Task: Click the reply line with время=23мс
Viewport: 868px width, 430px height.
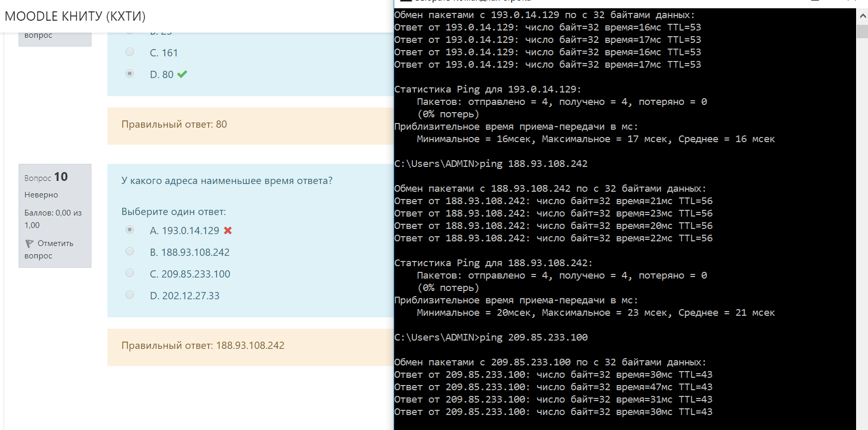Action: click(553, 213)
